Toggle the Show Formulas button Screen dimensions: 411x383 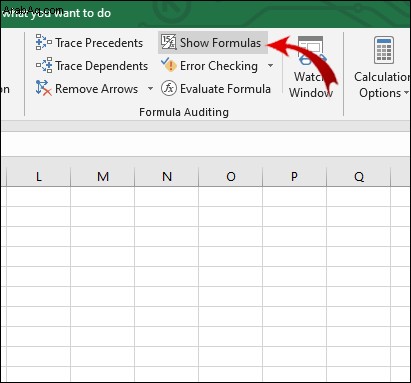pos(213,43)
